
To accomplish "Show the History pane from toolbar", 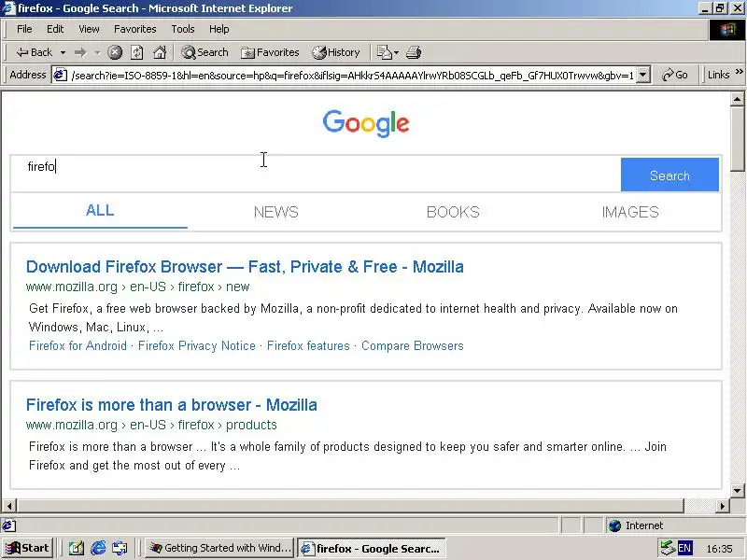I will 336,52.
